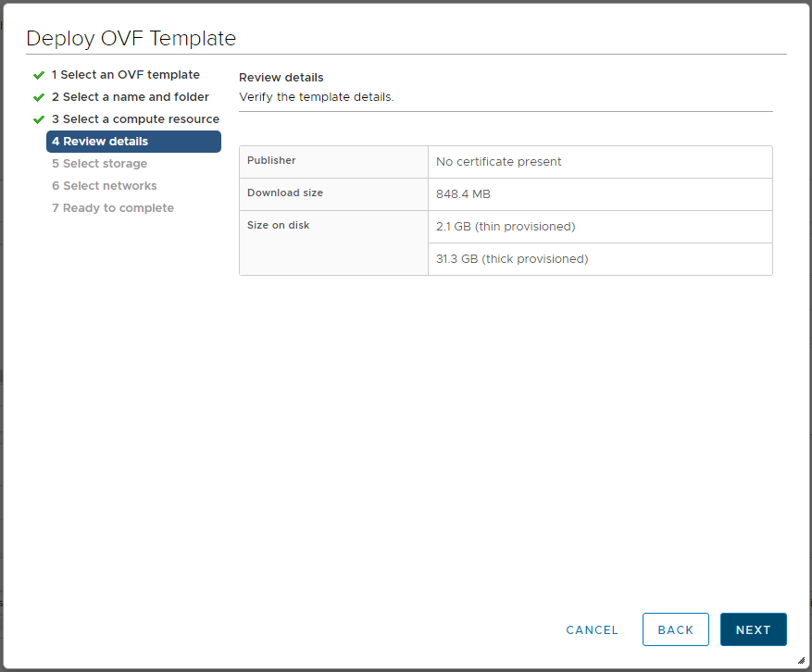This screenshot has height=672, width=812.
Task: Select the No certificate present value
Action: coord(499,162)
